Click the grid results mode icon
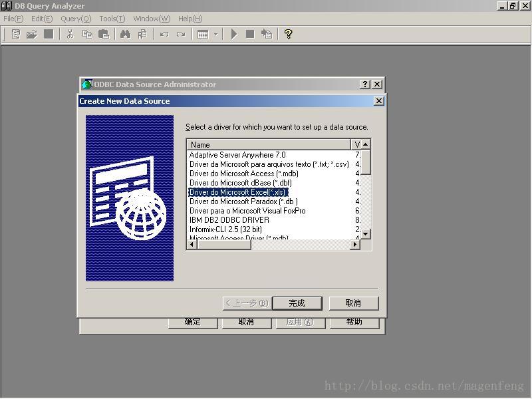The height and width of the screenshot is (399, 532). pos(203,35)
